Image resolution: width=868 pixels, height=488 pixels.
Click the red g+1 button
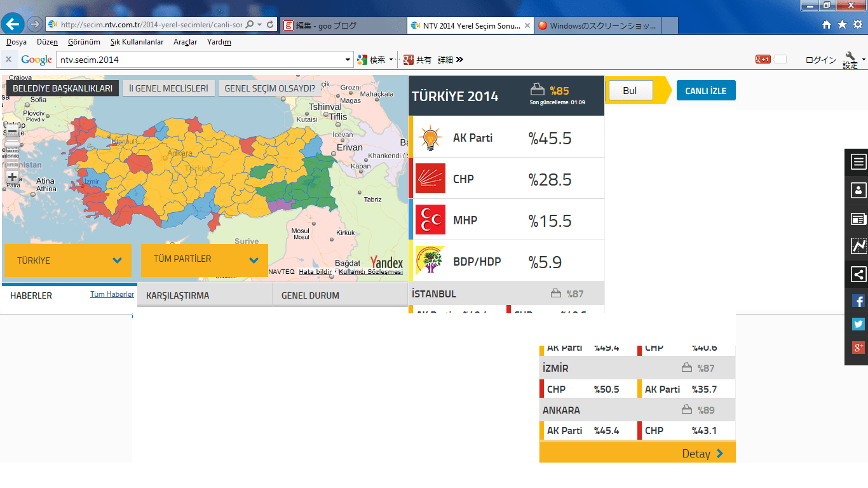pos(763,60)
